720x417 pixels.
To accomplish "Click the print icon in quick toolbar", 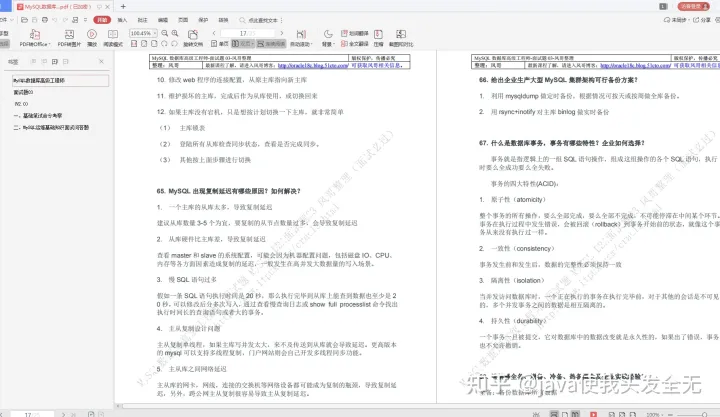I will (45, 20).
